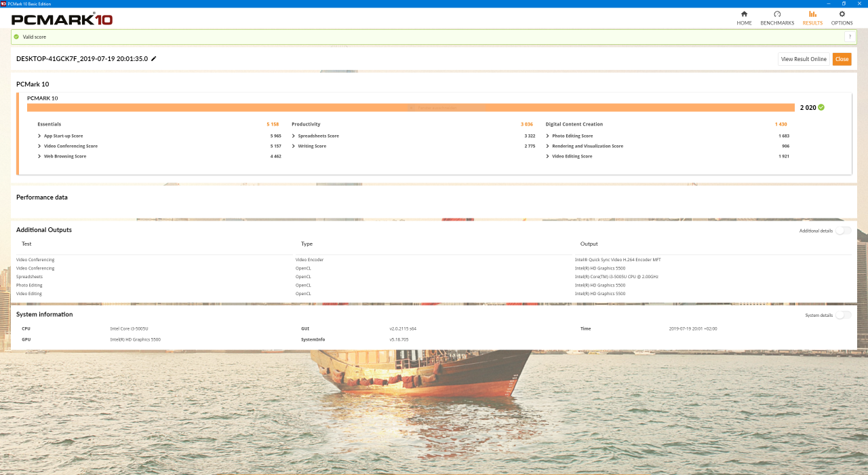Click the Essentials score 5 158
The image size is (868, 475).
tap(273, 124)
